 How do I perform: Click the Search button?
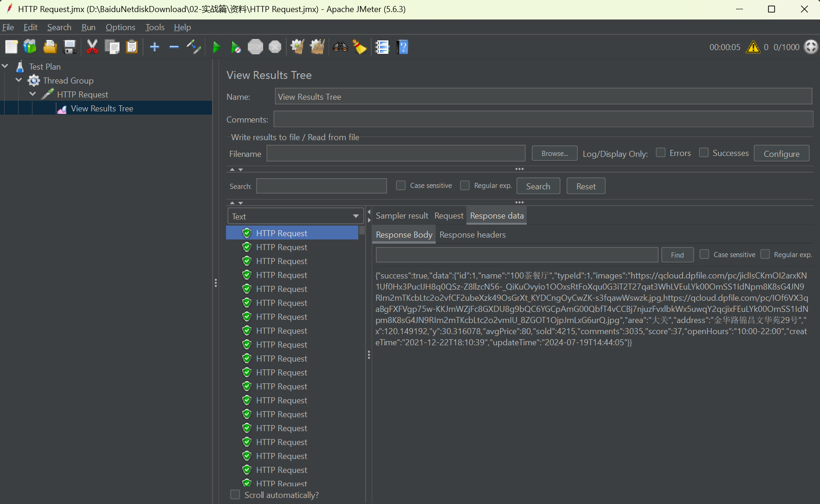(x=538, y=186)
